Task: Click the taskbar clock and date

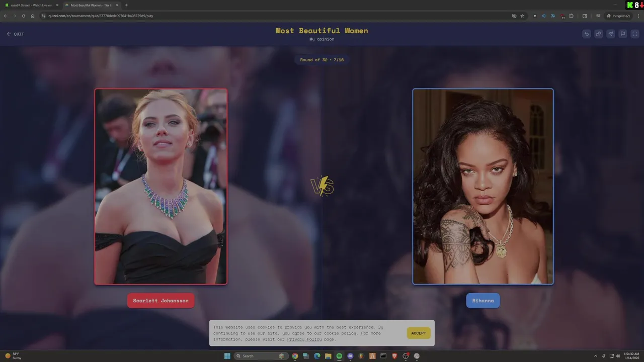Action: (x=631, y=356)
